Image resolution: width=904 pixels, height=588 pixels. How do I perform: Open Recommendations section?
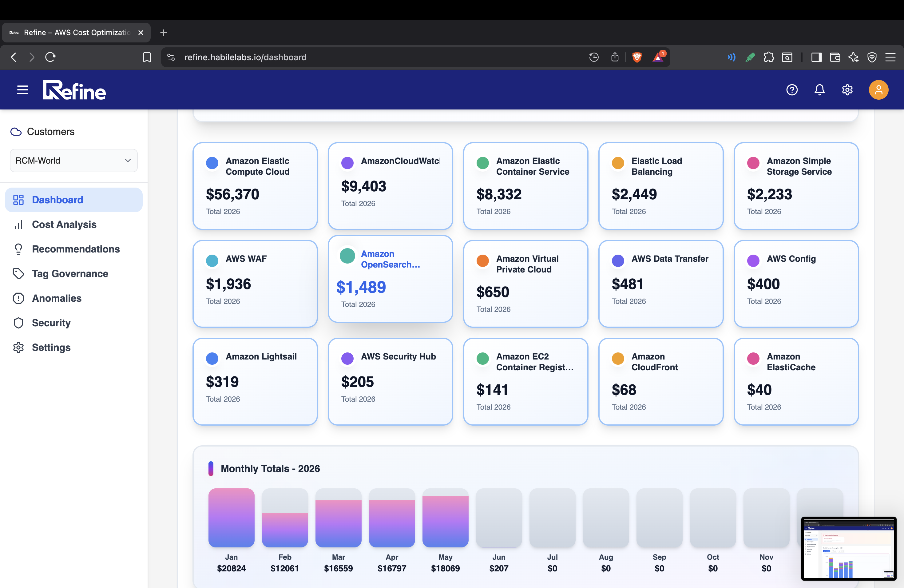click(x=74, y=249)
